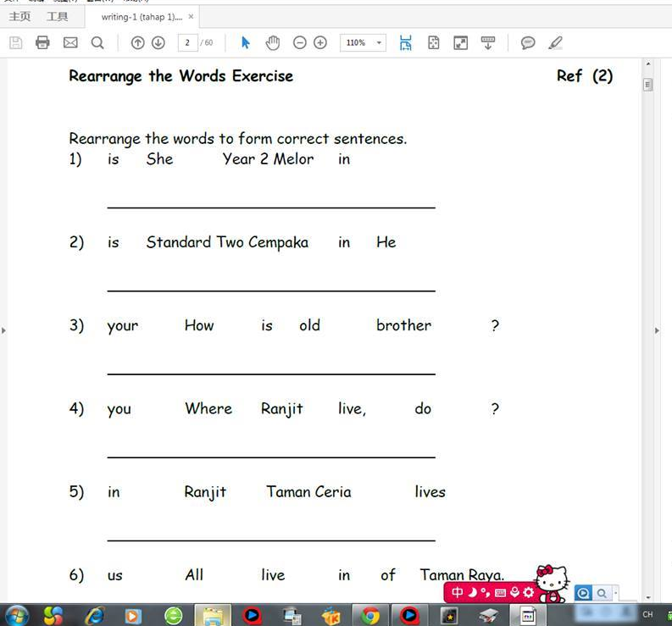This screenshot has width=672, height=626.
Task: Click the zoom out minus button
Action: tap(300, 42)
